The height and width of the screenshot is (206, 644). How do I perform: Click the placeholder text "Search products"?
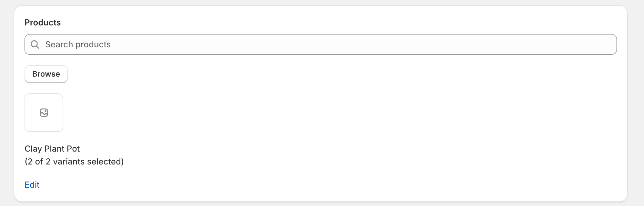click(78, 44)
